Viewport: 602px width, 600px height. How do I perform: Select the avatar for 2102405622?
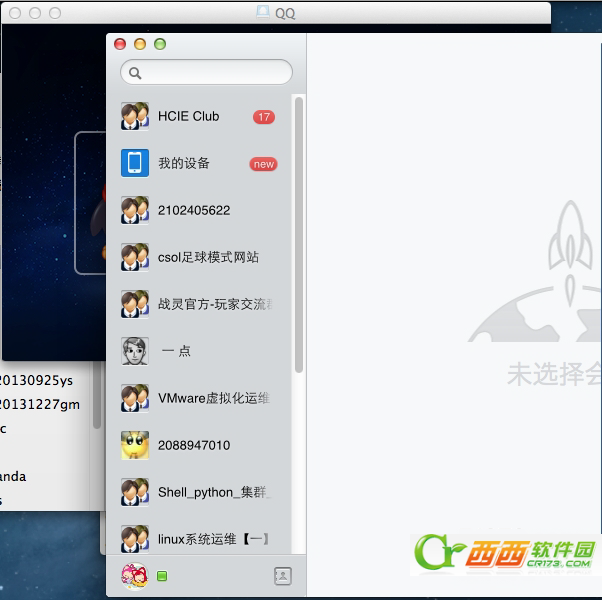click(x=135, y=210)
